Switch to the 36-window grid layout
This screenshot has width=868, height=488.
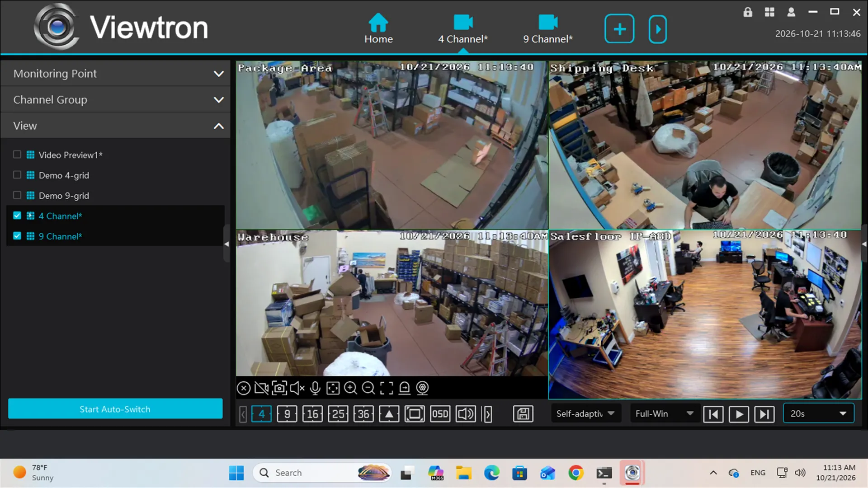tap(364, 414)
